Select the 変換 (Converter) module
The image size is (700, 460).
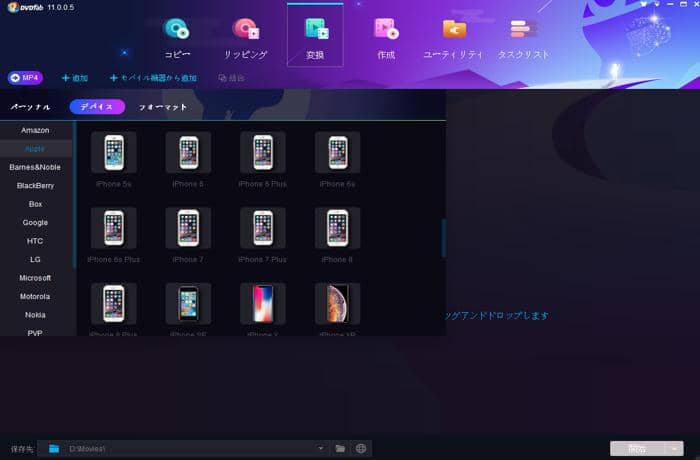click(315, 36)
